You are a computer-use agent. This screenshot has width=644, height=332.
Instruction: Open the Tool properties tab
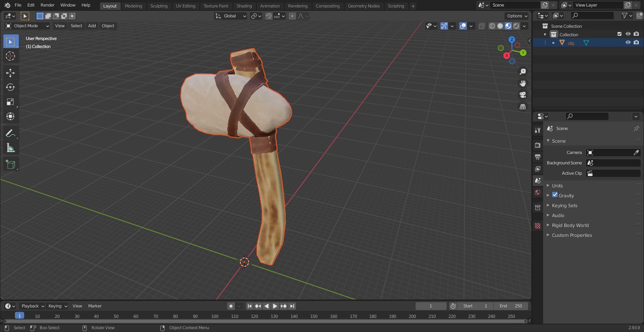point(537,130)
